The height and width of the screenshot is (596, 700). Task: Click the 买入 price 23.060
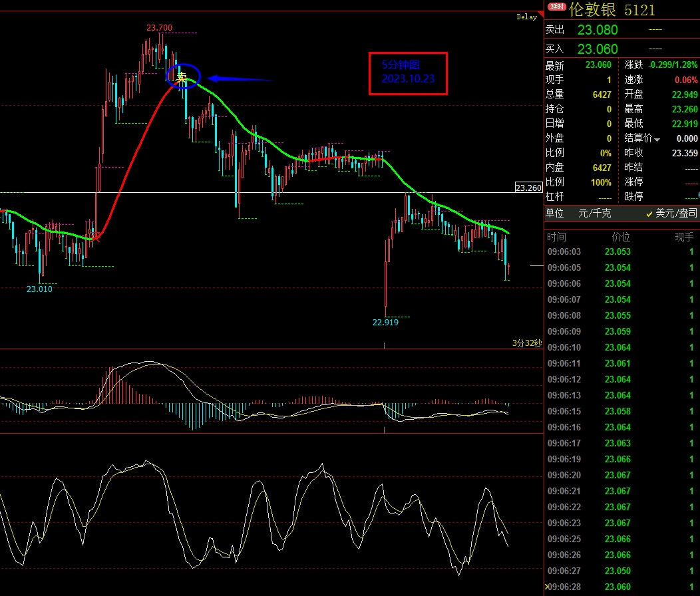(598, 49)
